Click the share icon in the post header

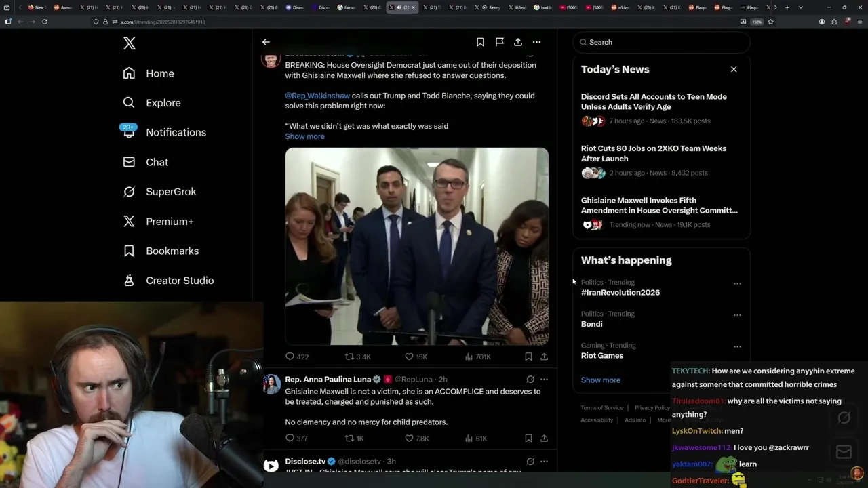518,42
